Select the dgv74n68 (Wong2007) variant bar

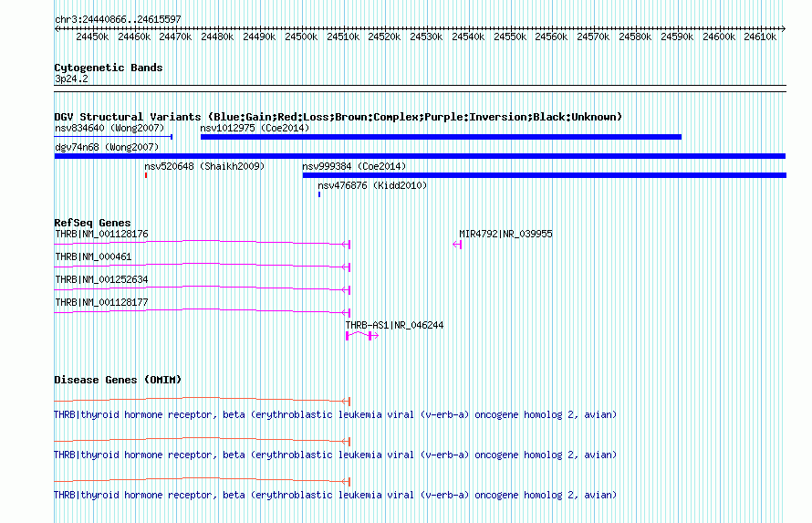pyautogui.click(x=420, y=156)
